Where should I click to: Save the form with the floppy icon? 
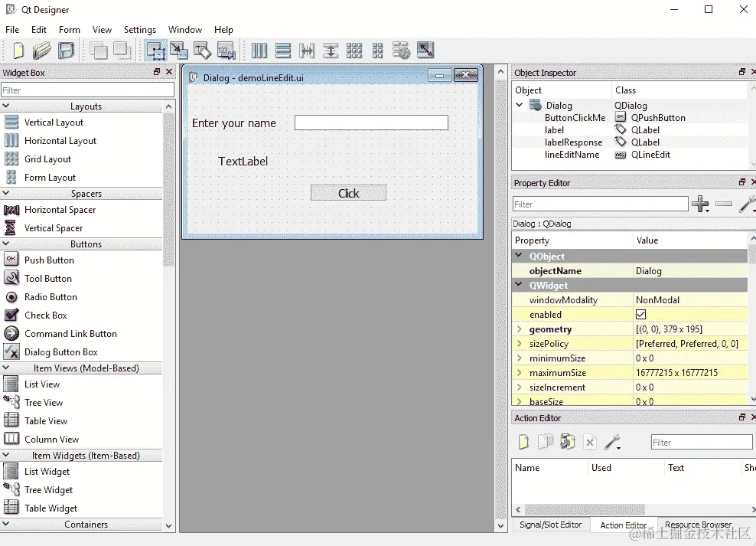click(66, 51)
